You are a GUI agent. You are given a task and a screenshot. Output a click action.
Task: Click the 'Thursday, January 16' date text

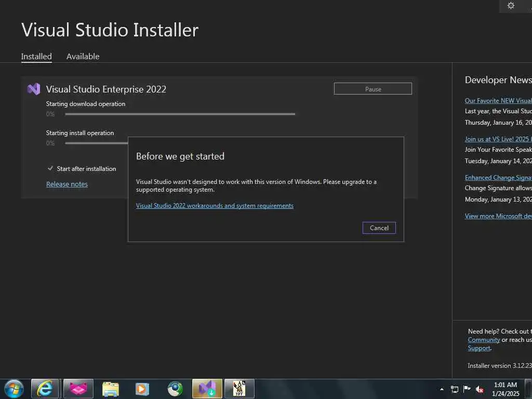click(498, 123)
